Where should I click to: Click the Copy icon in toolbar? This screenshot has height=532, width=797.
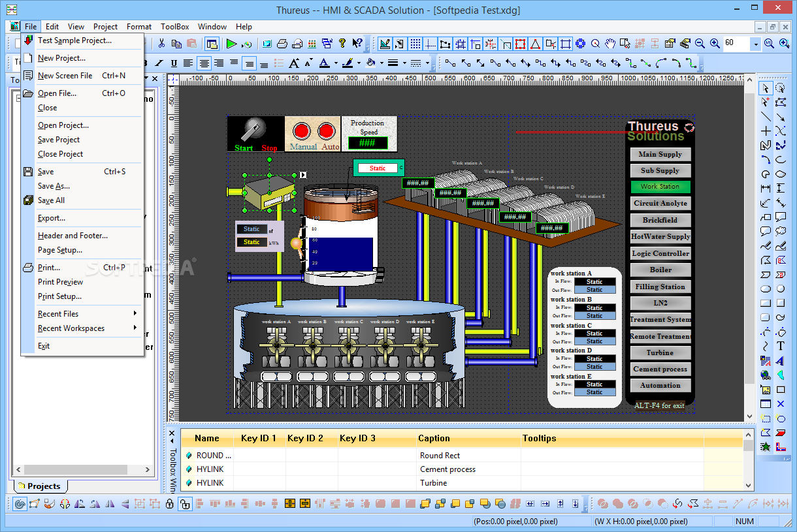(176, 44)
